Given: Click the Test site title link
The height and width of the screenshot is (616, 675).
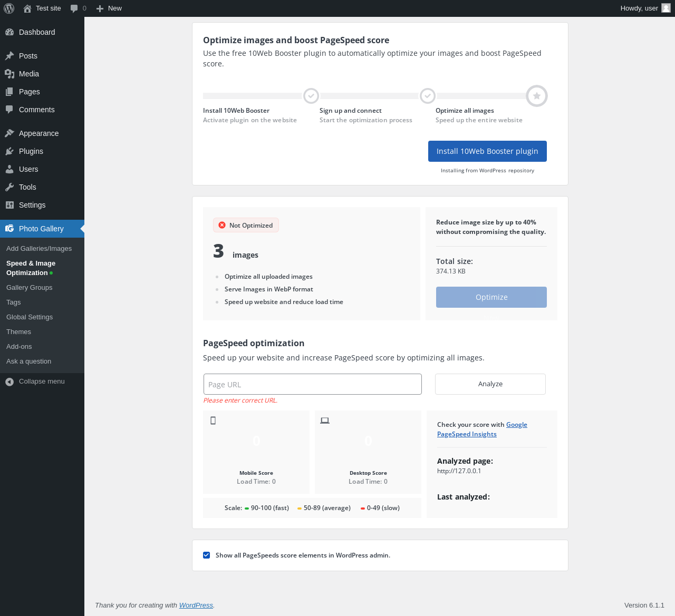Looking at the screenshot, I should [x=49, y=8].
